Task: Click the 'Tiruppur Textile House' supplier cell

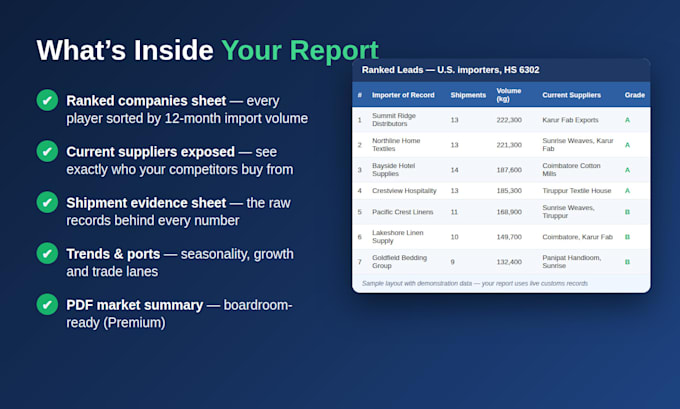Action: 576,191
